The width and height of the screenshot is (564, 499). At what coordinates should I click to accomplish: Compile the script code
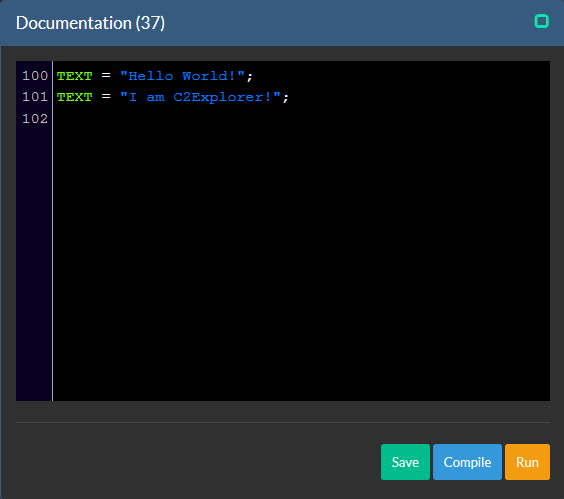467,462
